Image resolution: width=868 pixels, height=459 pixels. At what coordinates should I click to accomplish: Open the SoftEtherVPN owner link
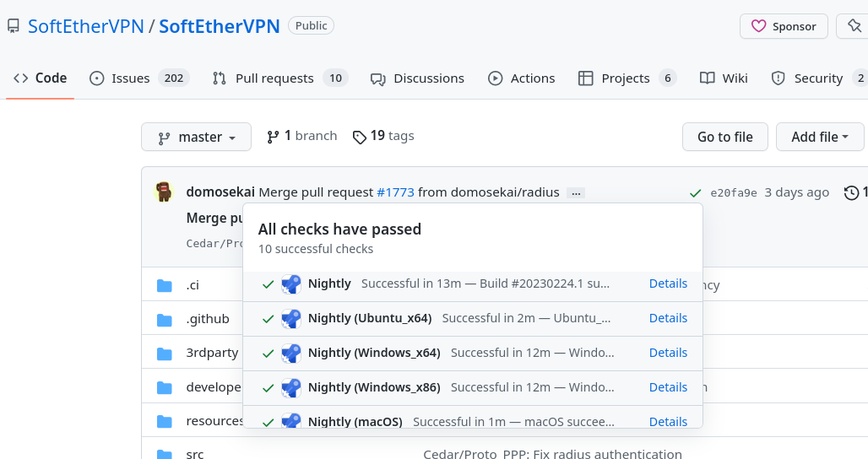[86, 26]
